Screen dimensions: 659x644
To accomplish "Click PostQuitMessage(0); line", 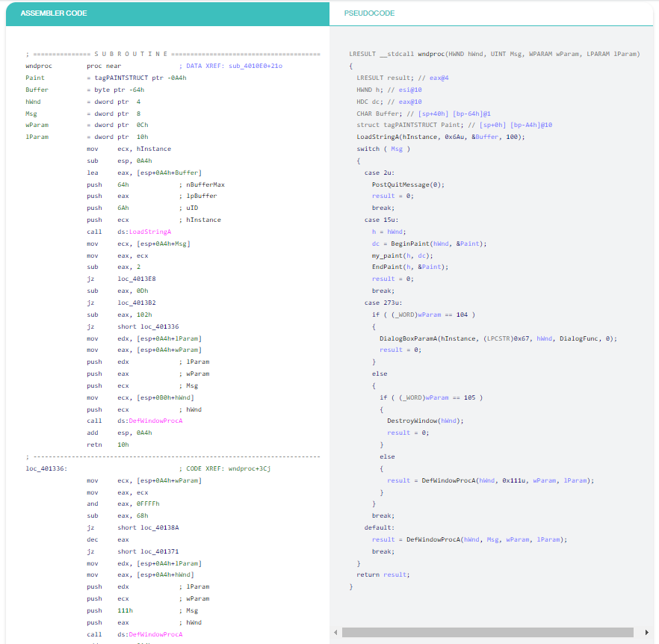I will coord(408,185).
